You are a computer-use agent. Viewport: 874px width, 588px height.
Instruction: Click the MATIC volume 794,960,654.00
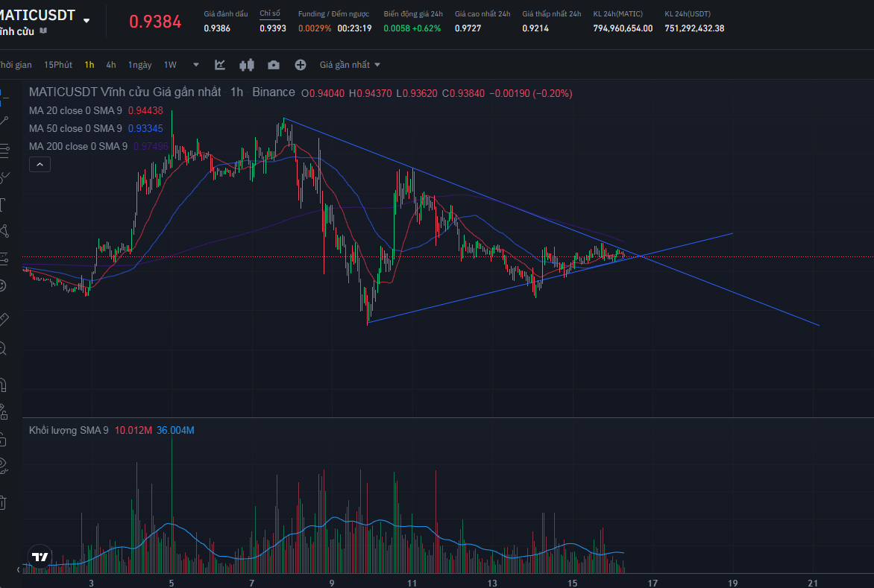(x=623, y=28)
